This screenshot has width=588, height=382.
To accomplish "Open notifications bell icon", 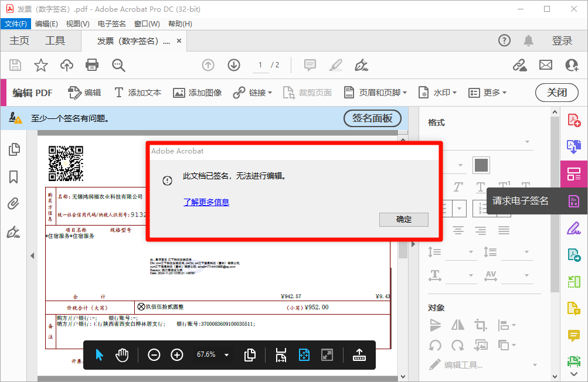I will click(528, 40).
